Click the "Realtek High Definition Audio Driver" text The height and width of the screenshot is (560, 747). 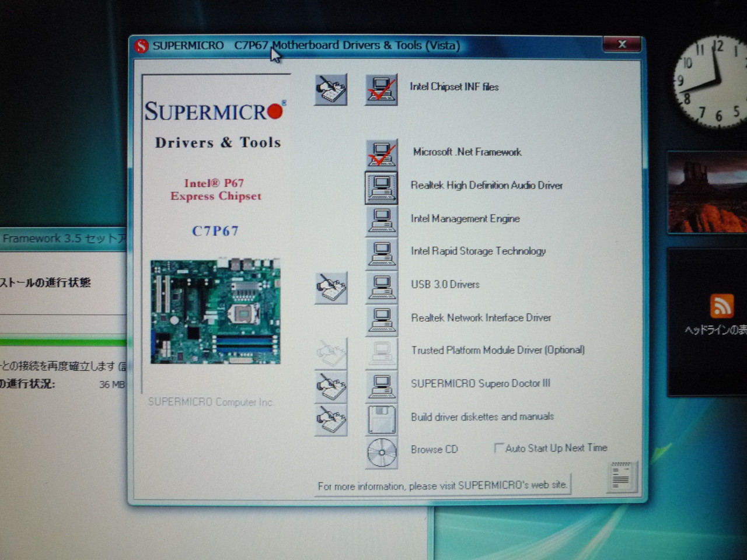click(487, 185)
